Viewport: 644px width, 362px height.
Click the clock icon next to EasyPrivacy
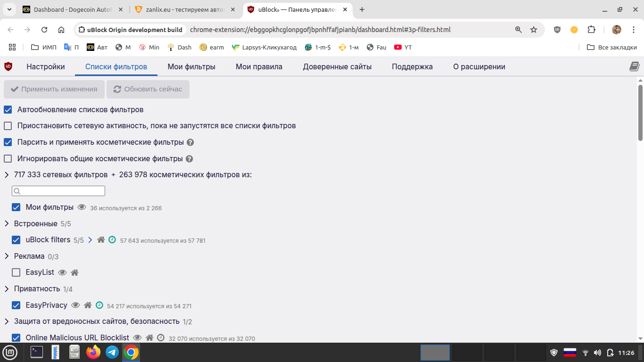point(99,305)
